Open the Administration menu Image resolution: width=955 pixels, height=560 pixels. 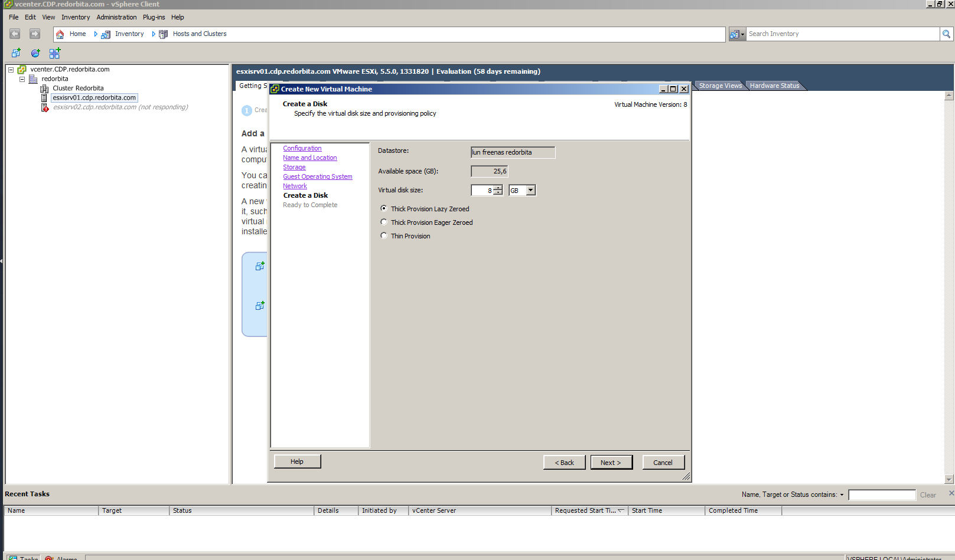pos(116,17)
